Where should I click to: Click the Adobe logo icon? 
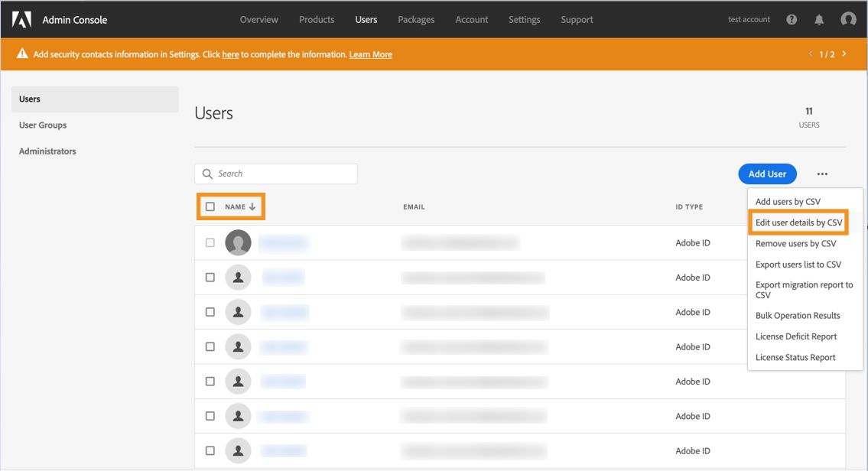21,19
